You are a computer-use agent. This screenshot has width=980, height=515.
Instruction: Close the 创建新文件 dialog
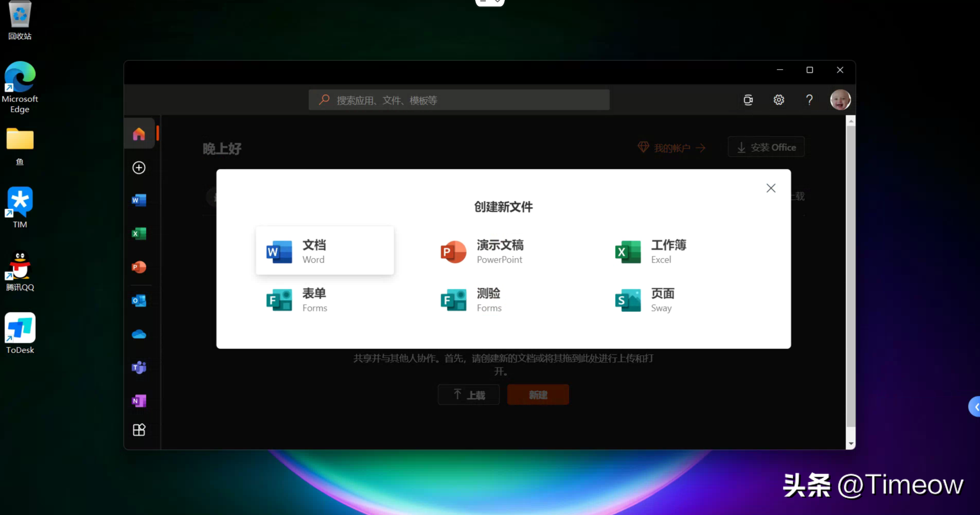[x=771, y=188]
